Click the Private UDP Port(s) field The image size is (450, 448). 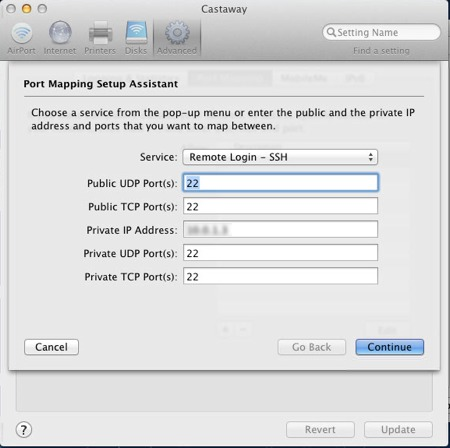280,253
